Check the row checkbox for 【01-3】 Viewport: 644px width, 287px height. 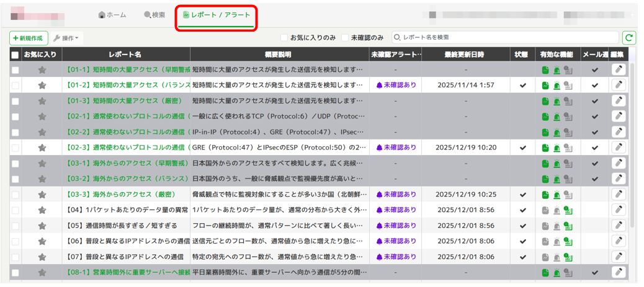pos(15,102)
